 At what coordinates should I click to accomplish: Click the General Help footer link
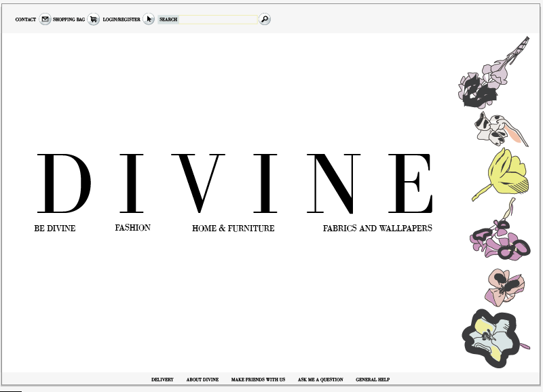373,380
